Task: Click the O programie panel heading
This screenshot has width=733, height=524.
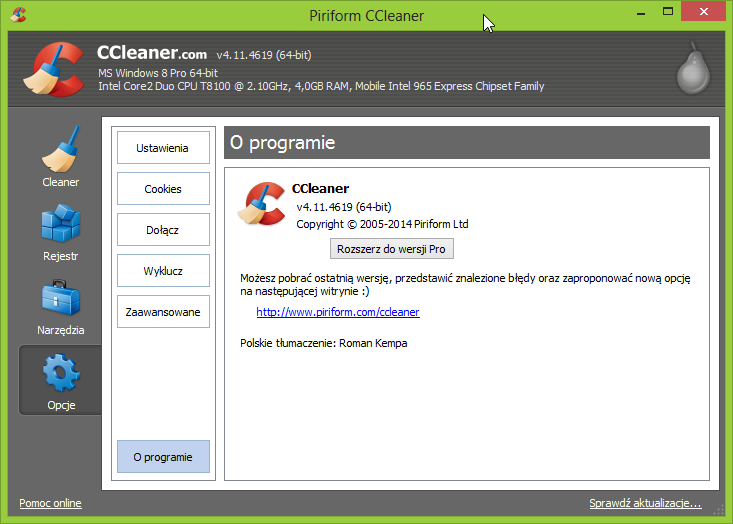Action: click(283, 143)
